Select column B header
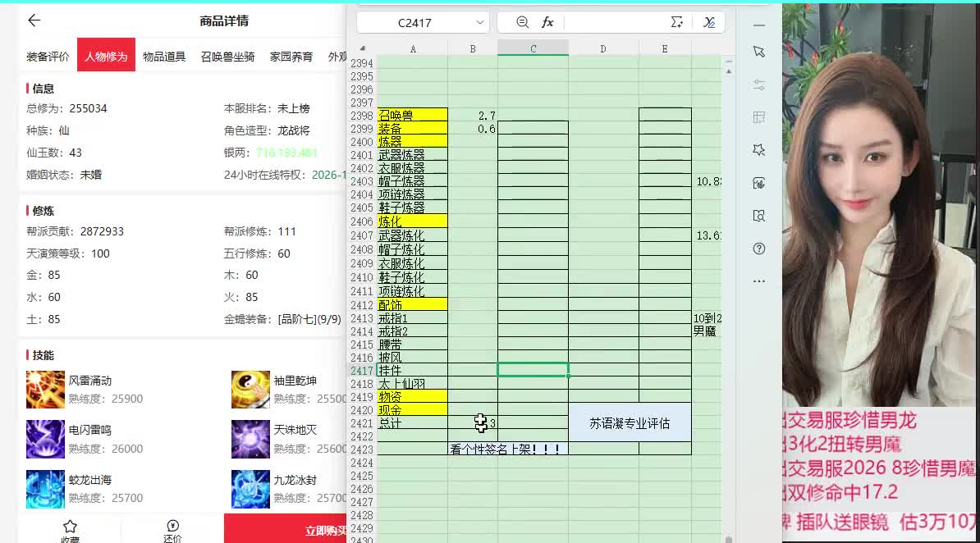This screenshot has height=543, width=980. 473,48
